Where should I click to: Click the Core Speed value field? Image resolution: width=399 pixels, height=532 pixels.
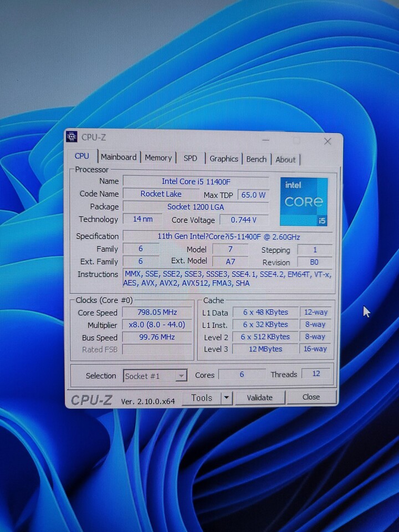coord(157,313)
